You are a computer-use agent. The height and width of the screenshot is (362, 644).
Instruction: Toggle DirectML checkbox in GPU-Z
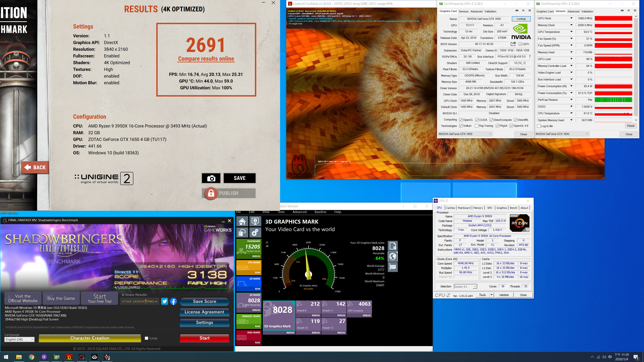point(516,120)
